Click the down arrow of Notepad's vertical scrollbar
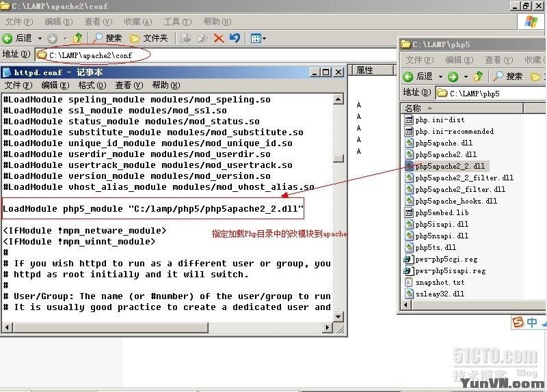The image size is (547, 392). click(x=338, y=317)
